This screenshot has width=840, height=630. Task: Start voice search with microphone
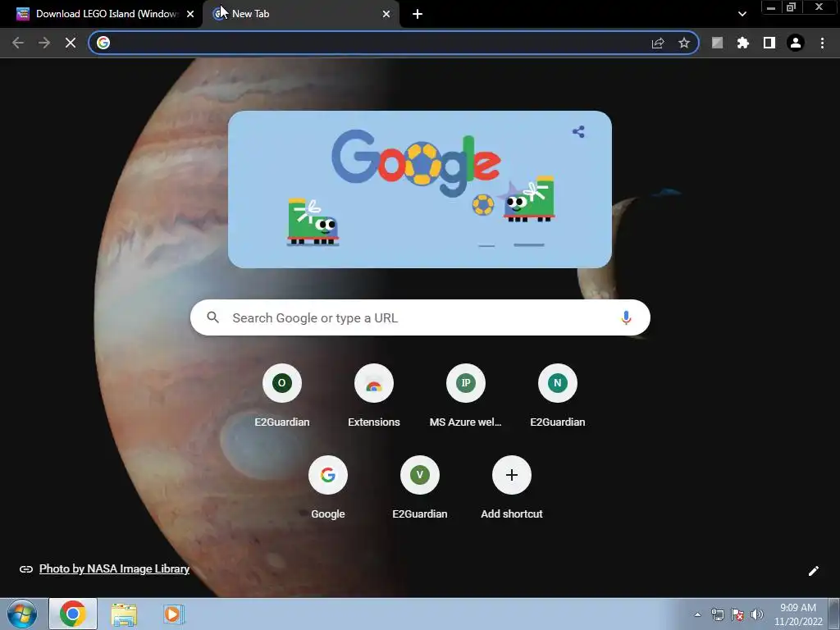pyautogui.click(x=626, y=317)
